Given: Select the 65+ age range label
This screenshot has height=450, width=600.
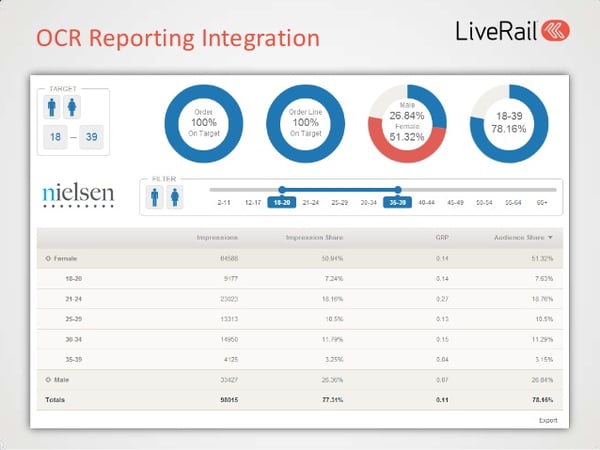Looking at the screenshot, I should point(542,202).
